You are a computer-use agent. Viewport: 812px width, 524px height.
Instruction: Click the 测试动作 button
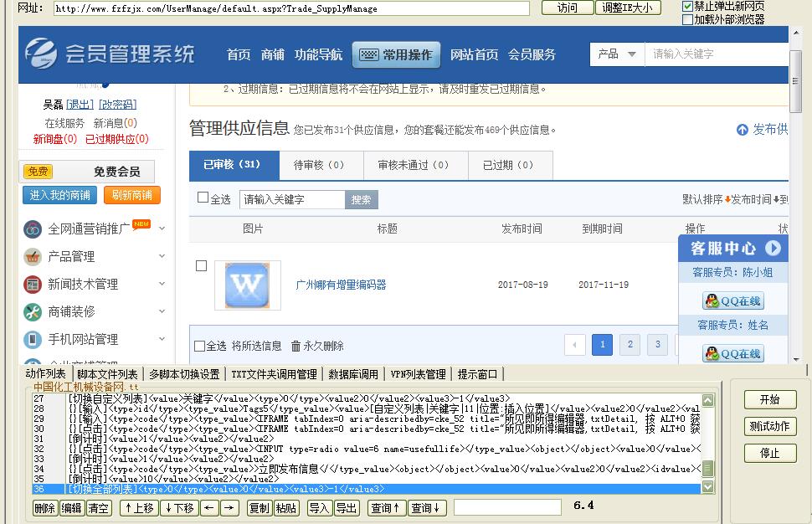click(770, 427)
